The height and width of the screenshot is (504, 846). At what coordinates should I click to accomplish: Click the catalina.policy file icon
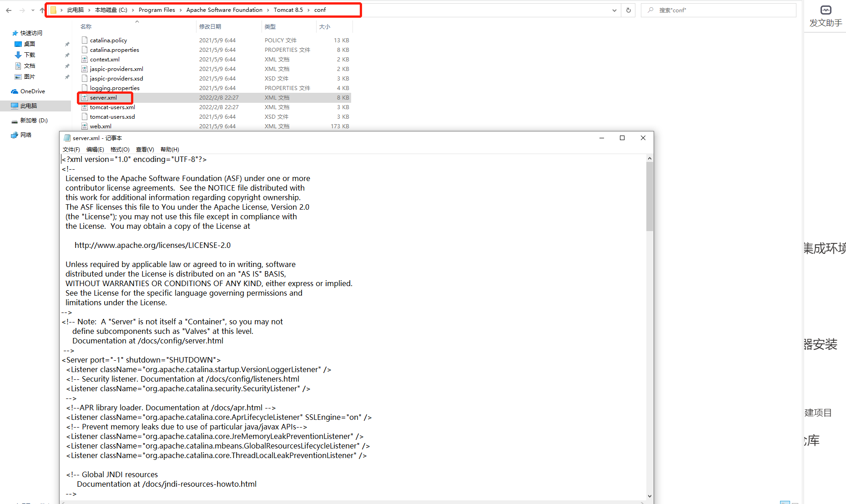point(85,40)
